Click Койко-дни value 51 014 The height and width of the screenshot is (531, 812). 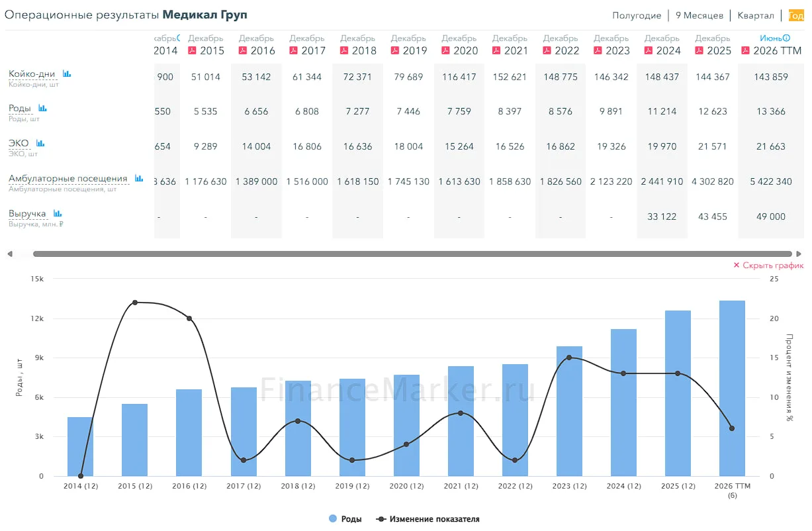(206, 77)
